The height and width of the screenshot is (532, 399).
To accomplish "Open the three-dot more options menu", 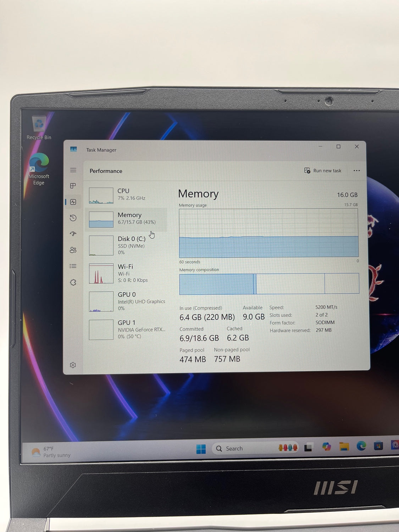I will pyautogui.click(x=356, y=171).
